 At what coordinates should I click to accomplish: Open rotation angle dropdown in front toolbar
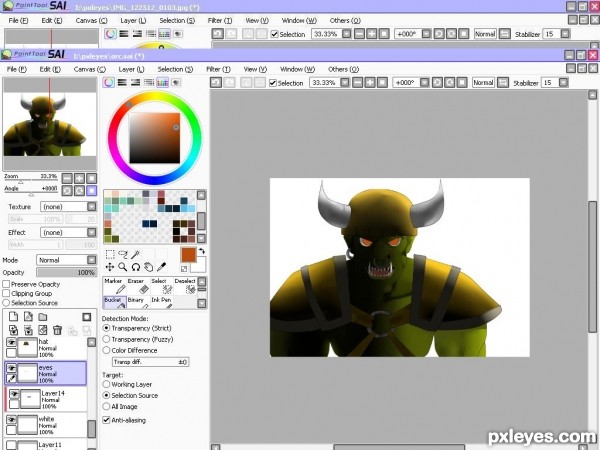(x=425, y=82)
